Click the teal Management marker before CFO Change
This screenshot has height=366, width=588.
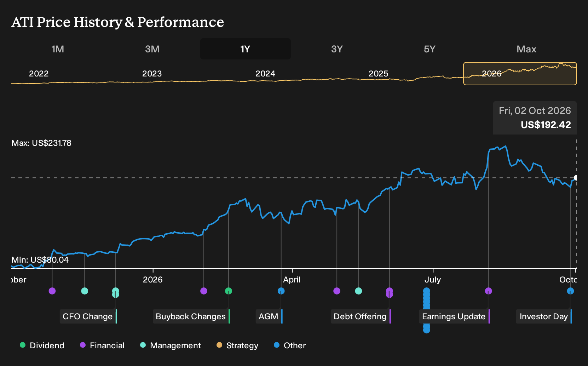[x=85, y=291]
